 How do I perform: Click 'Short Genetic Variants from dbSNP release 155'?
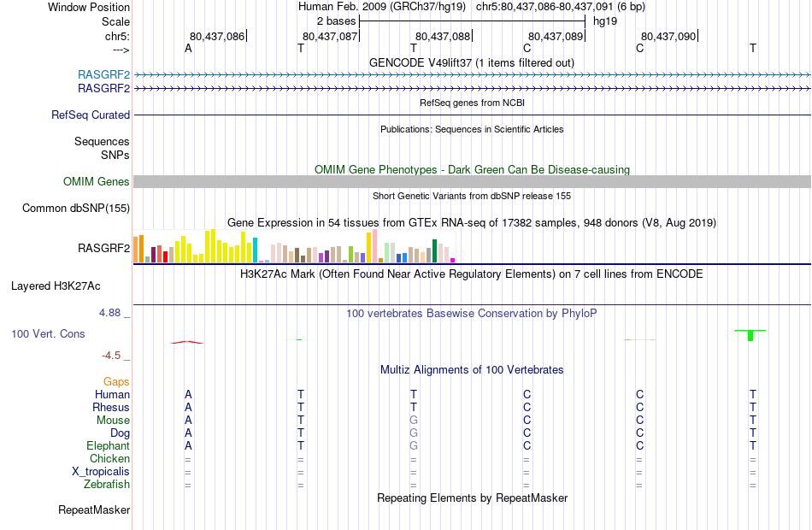click(472, 196)
